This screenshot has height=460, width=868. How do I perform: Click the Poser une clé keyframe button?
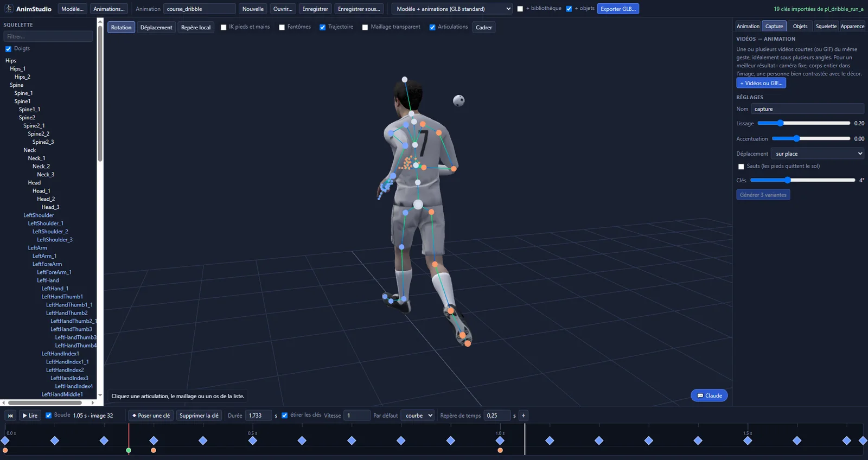pos(151,416)
